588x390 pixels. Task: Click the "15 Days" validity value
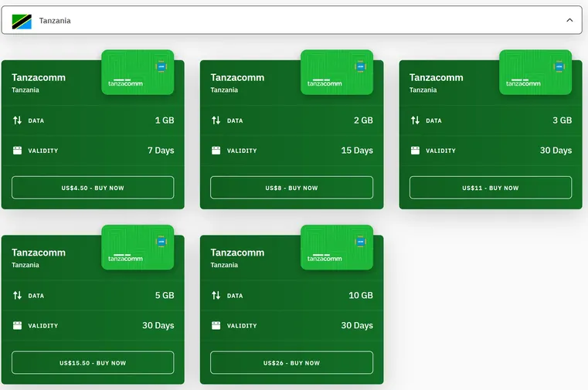(357, 151)
